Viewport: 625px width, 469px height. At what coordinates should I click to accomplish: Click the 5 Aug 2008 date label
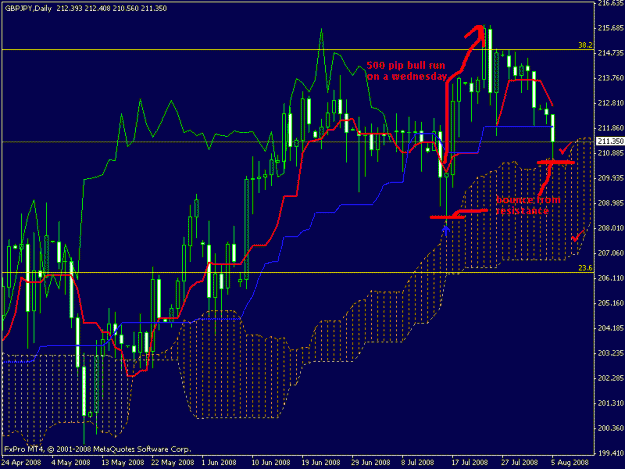point(570,462)
